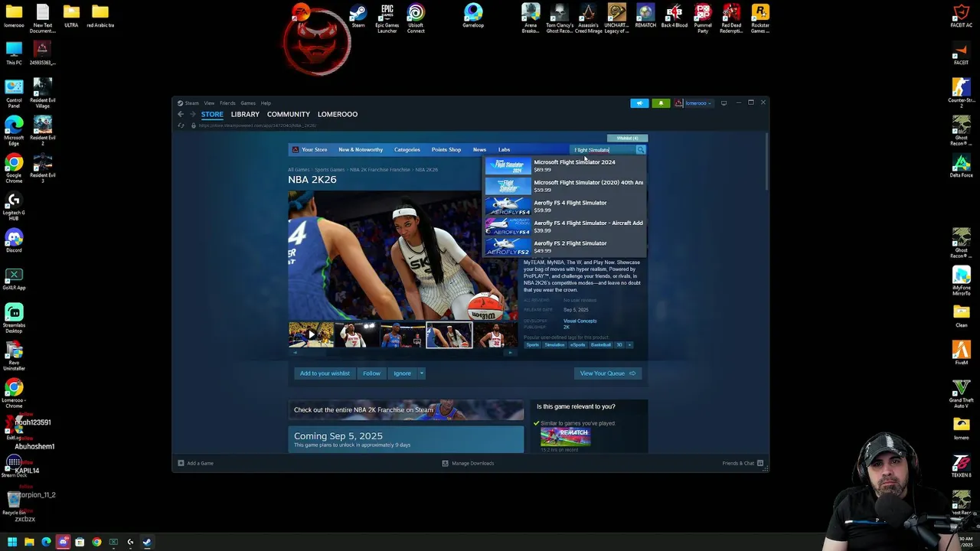This screenshot has height=551, width=980.
Task: Switch to the COMMUNITY tab
Action: click(x=289, y=114)
